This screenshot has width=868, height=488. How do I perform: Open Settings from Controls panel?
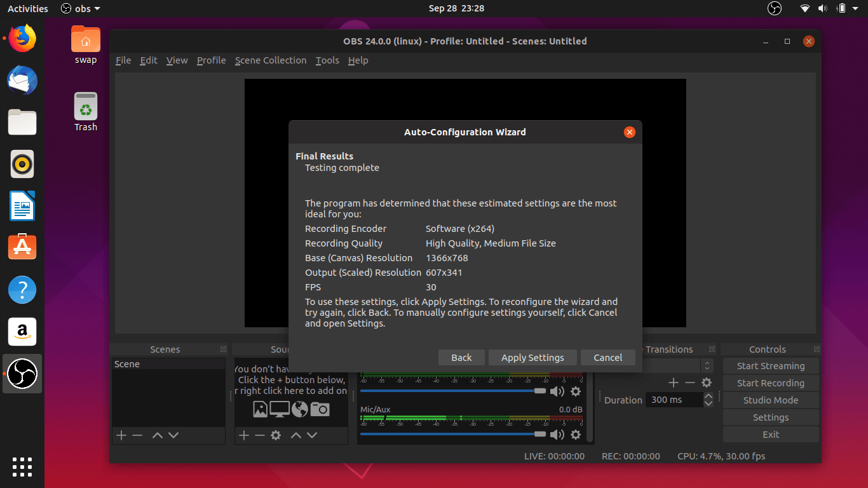click(x=771, y=417)
